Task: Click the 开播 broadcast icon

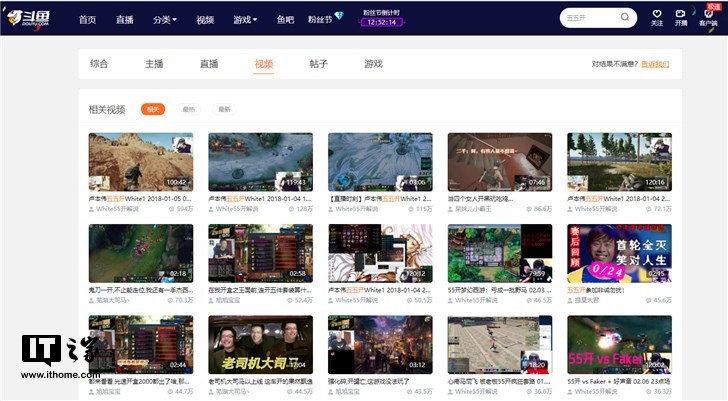Action: pyautogui.click(x=681, y=14)
